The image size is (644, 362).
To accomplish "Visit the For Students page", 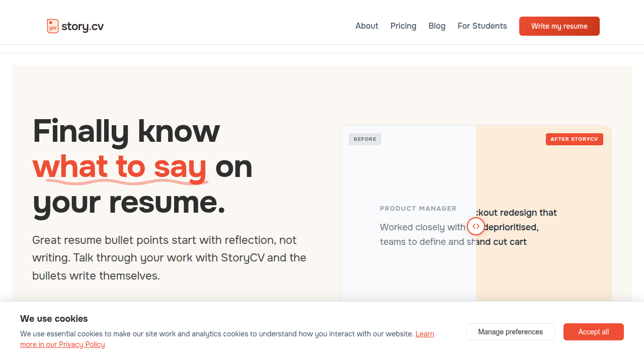I will click(482, 26).
